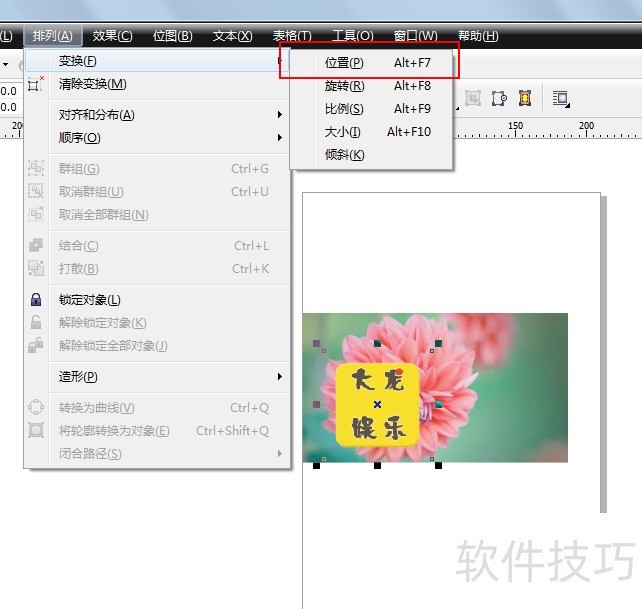Open the 文本(X) menu
Viewport: 642px width, 609px height.
233,36
